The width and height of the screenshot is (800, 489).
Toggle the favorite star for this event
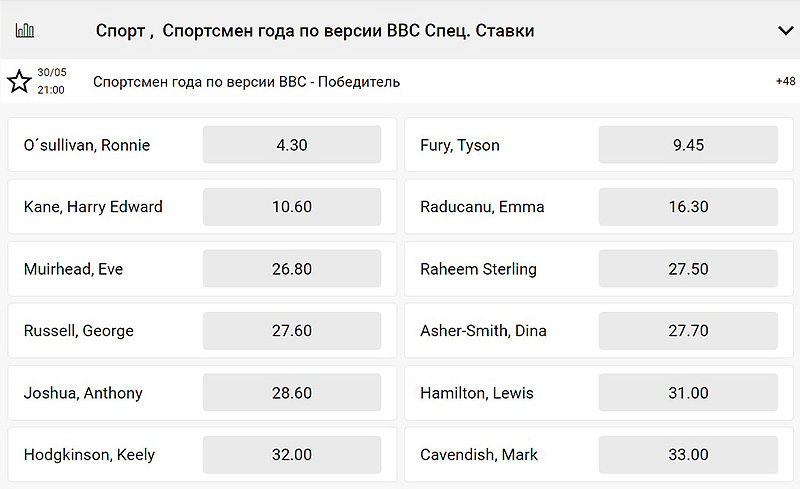point(19,81)
